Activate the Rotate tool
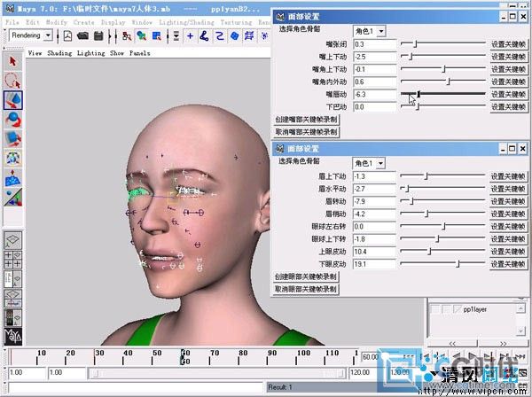This screenshot has width=532, height=397. (x=13, y=120)
